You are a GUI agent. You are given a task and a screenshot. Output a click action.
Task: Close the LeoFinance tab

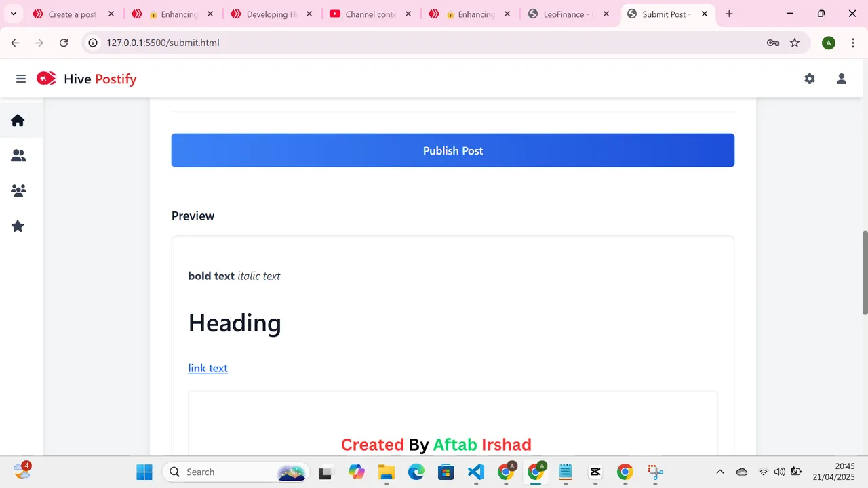coord(606,14)
